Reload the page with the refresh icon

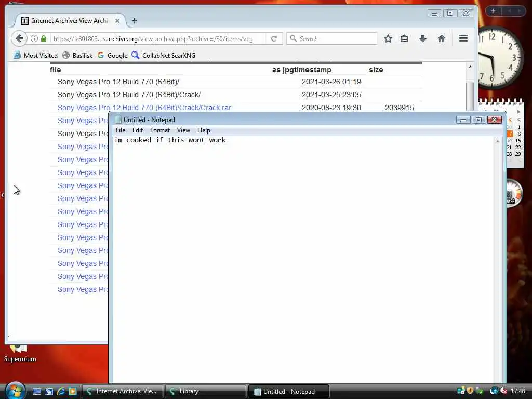tap(274, 38)
